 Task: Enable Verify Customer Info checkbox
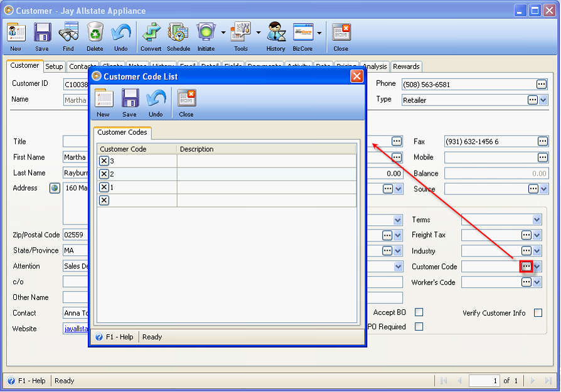point(538,313)
